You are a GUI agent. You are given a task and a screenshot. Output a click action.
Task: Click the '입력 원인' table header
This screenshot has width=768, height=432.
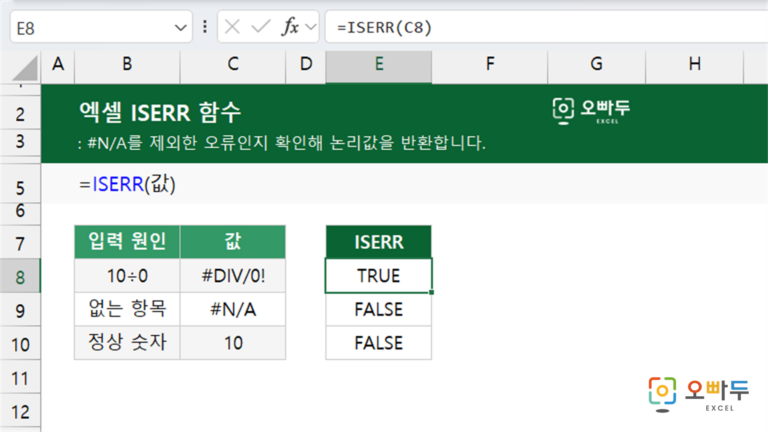(x=127, y=242)
